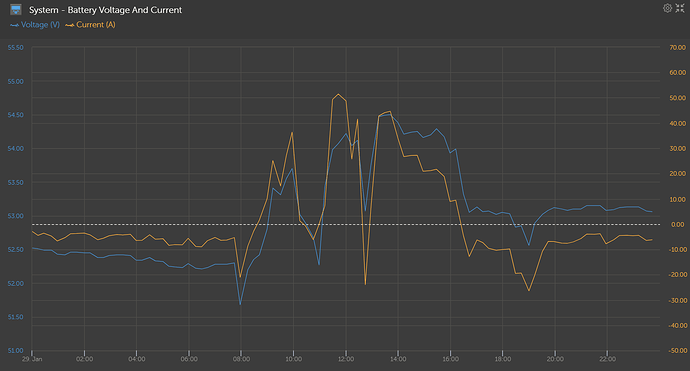Screen dimensions: 690x371
Task: Click the '20.00' current axis label
Action: (x=678, y=174)
